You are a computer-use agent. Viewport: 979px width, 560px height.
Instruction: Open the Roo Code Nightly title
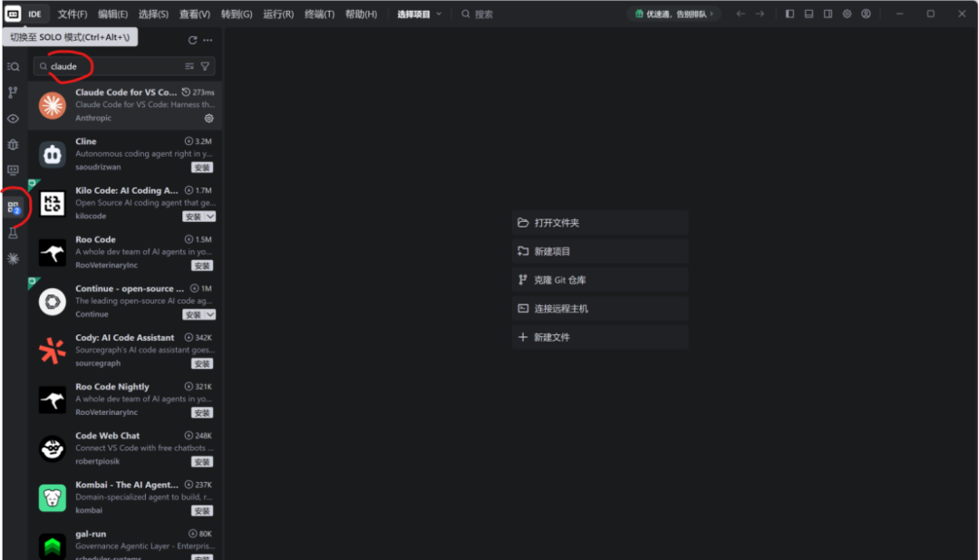(x=112, y=386)
